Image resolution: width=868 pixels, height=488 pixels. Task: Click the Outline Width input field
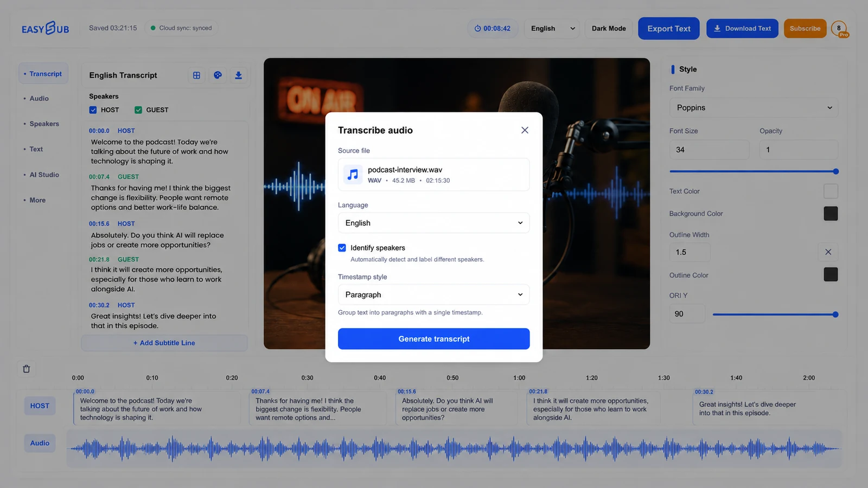click(690, 252)
